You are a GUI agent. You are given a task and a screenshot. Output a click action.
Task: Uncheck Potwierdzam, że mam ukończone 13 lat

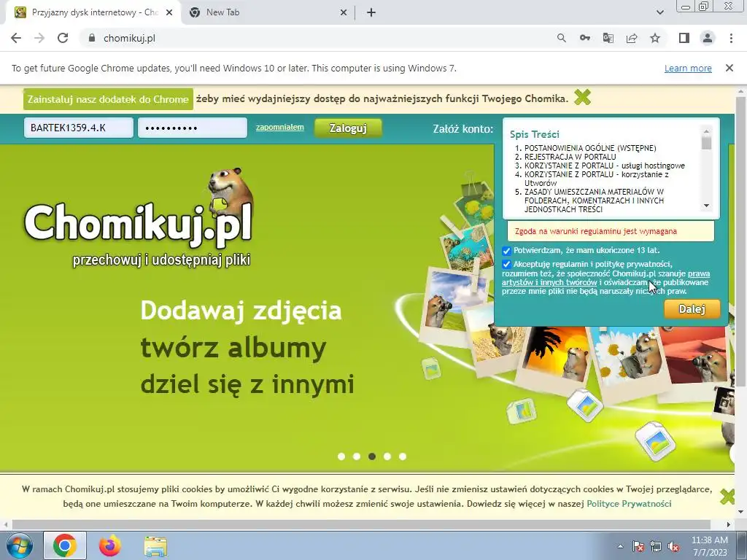pos(506,251)
